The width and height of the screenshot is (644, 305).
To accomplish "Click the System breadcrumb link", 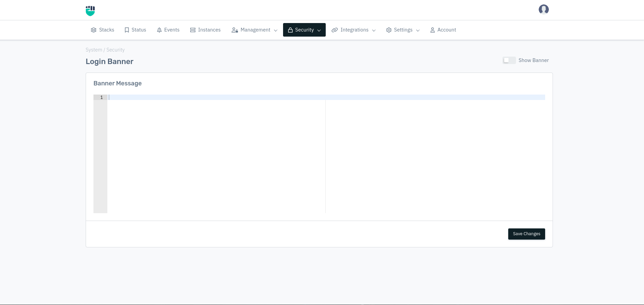I will click(94, 50).
